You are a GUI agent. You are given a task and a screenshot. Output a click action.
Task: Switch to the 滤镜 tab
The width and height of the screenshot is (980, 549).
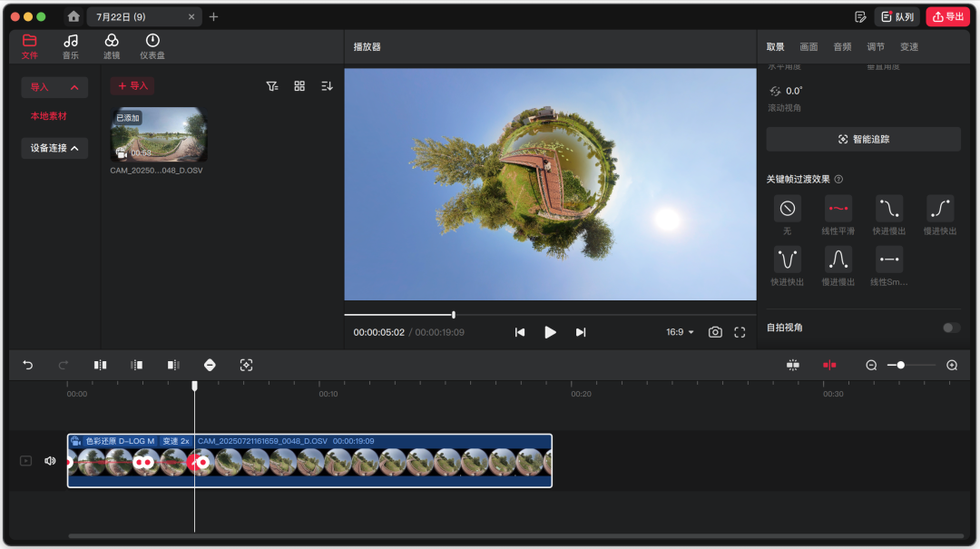tap(112, 46)
